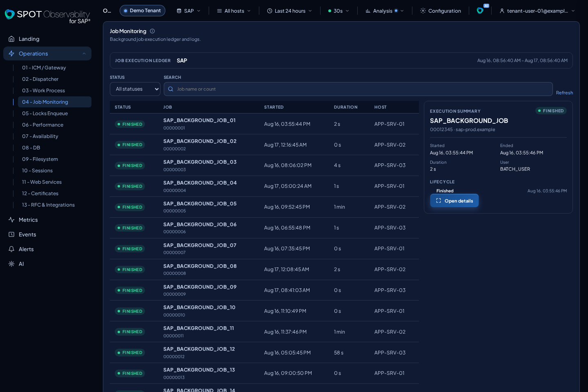Open 10 - Sessions page

[x=55, y=171]
